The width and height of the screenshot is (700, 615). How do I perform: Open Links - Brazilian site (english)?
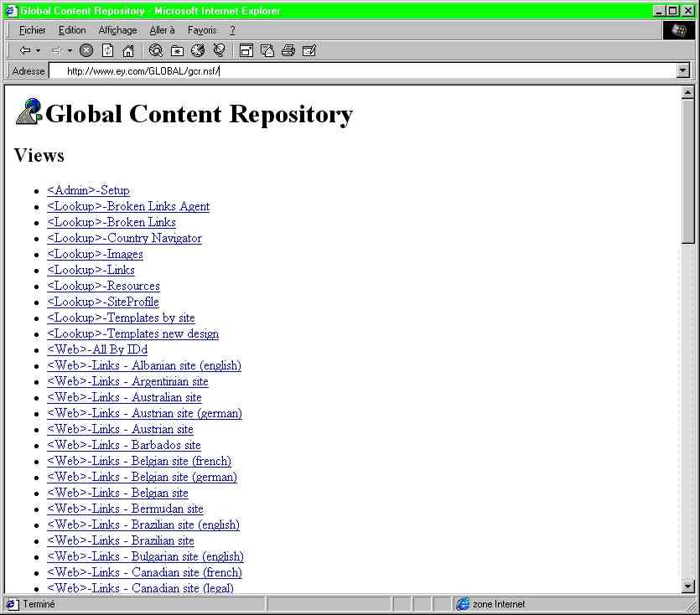143,525
